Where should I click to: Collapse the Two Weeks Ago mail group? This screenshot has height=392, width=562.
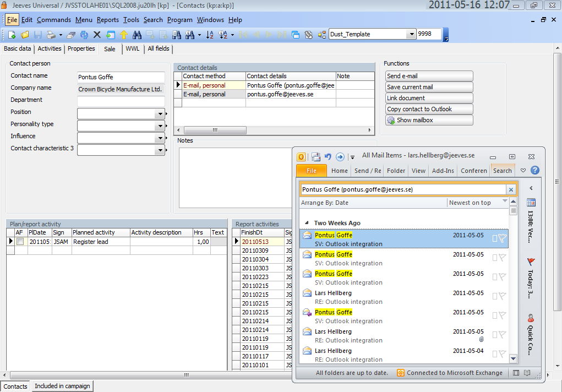[307, 223]
